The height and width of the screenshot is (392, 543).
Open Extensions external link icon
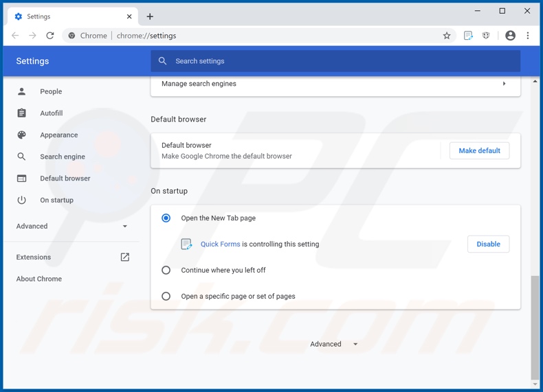[x=125, y=257]
